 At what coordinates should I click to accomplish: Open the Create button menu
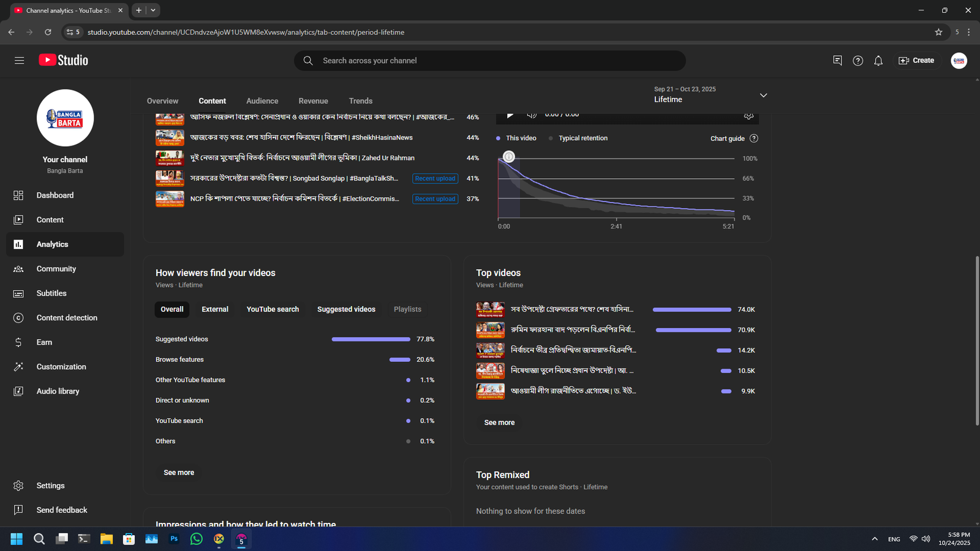(x=916, y=61)
